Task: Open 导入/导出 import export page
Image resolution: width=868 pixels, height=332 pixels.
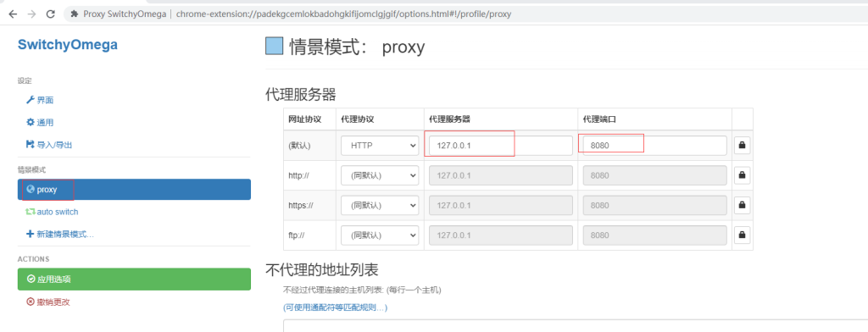Action: point(49,145)
